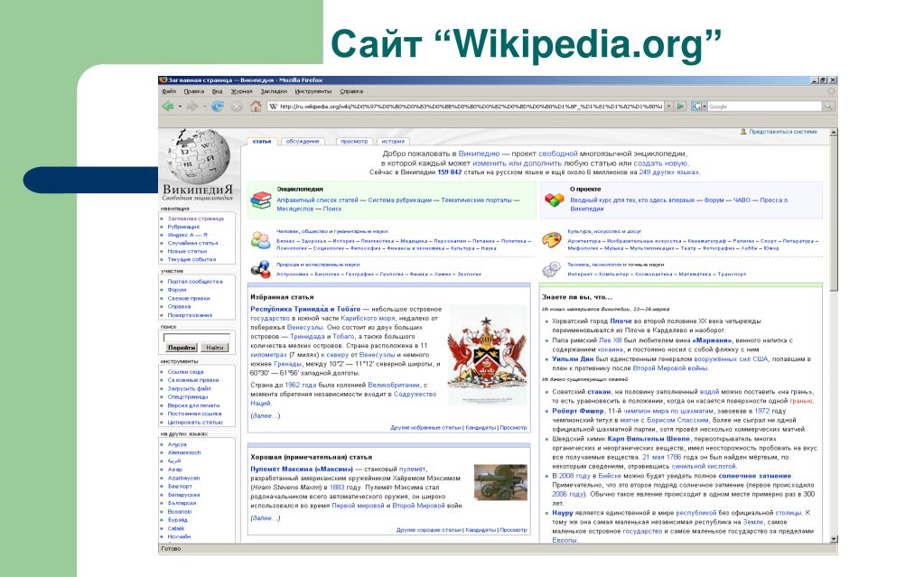Screen dimensions: 924x577
Task: Click in the Google toolbar search box
Action: (764, 107)
